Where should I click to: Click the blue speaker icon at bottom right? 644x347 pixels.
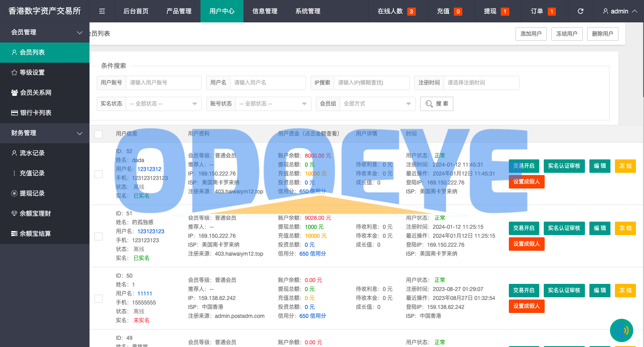[621, 330]
